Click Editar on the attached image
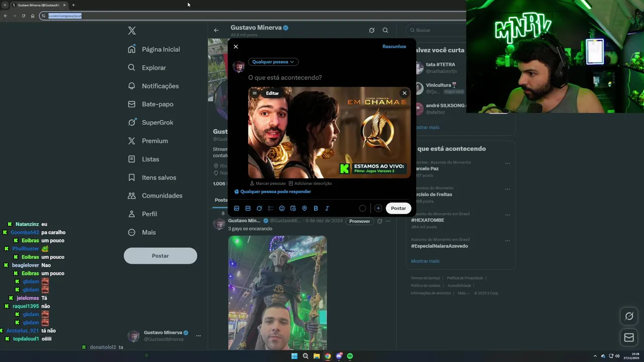Image resolution: width=644 pixels, height=362 pixels. (x=272, y=93)
